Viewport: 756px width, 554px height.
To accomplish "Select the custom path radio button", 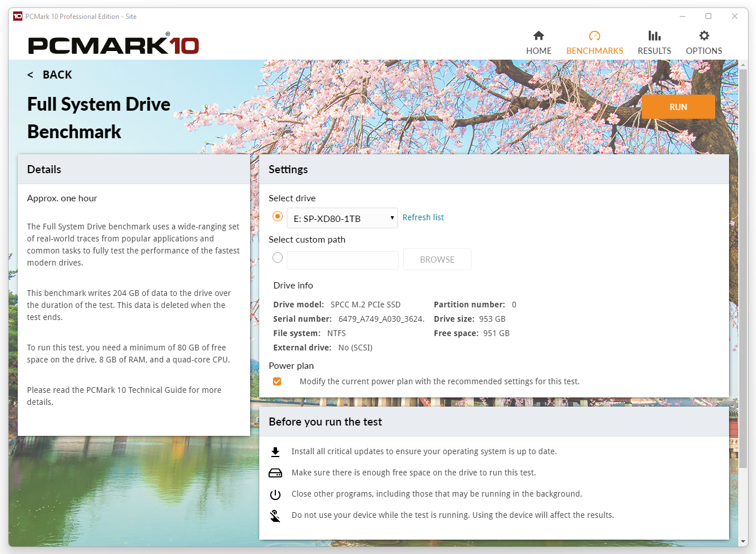I will (278, 258).
